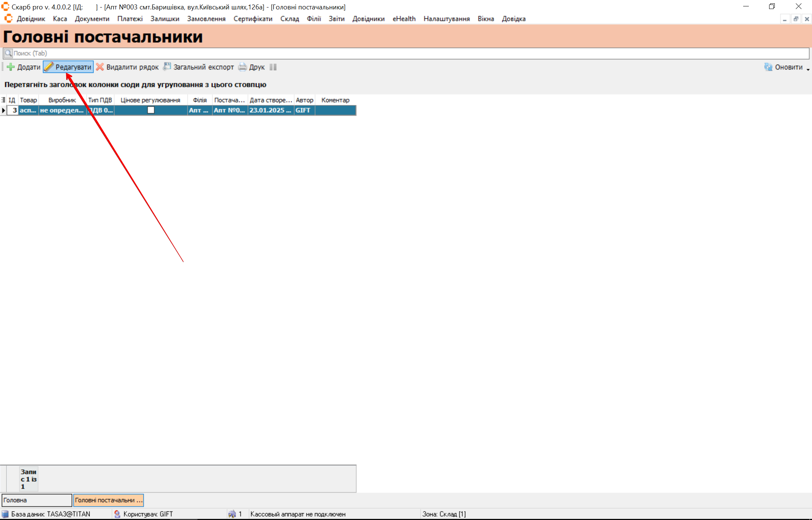The width and height of the screenshot is (812, 520).
Task: Click the user icon beside Користувач GIFT
Action: [x=117, y=514]
